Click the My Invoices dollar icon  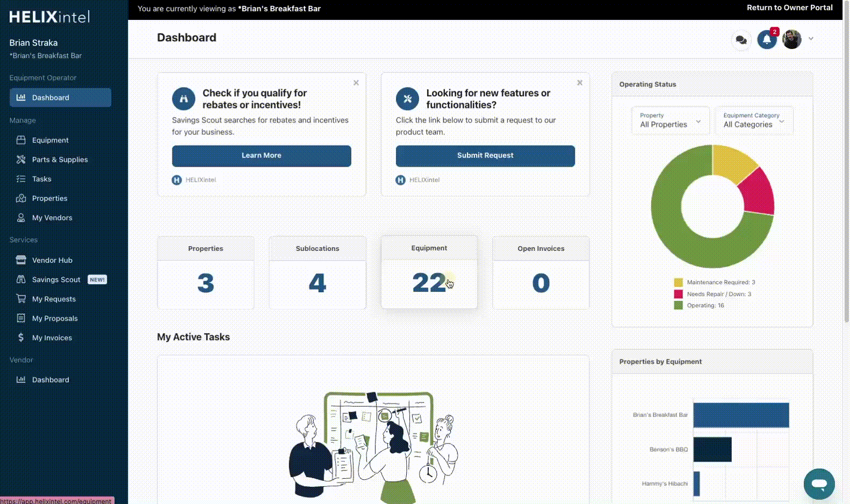pos(21,337)
